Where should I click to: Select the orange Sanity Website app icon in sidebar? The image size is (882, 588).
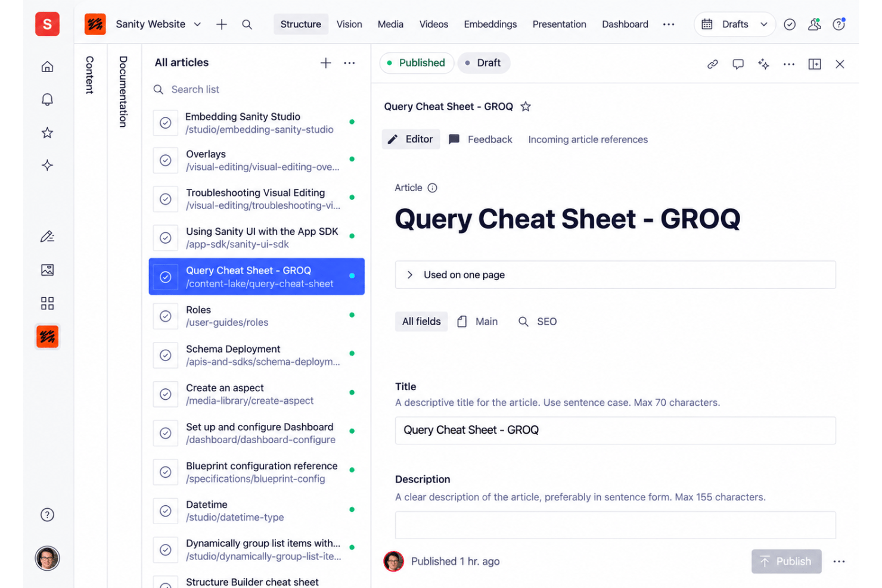(x=47, y=337)
